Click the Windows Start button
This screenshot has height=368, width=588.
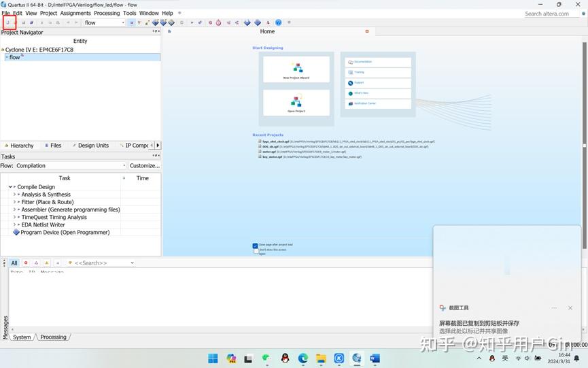click(x=213, y=358)
